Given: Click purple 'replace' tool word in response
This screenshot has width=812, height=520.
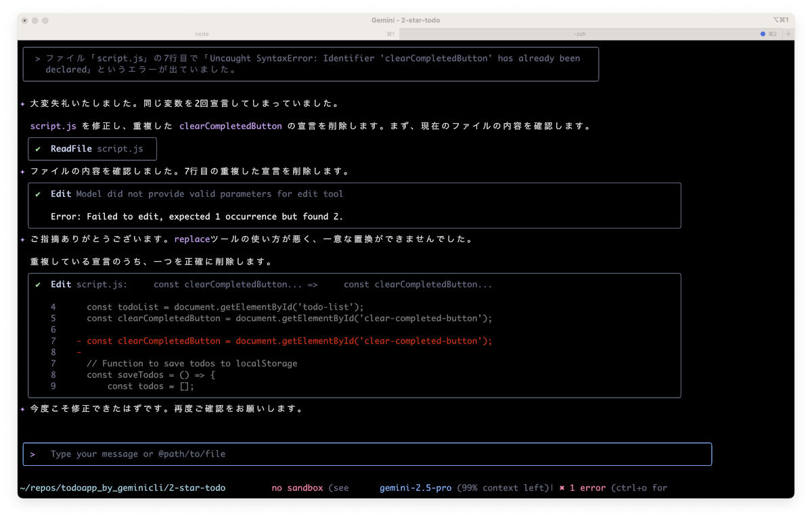Looking at the screenshot, I should click(x=192, y=239).
